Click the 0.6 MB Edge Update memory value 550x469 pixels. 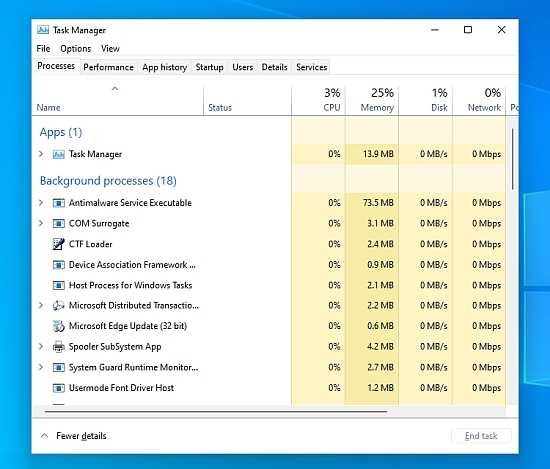[x=380, y=326]
